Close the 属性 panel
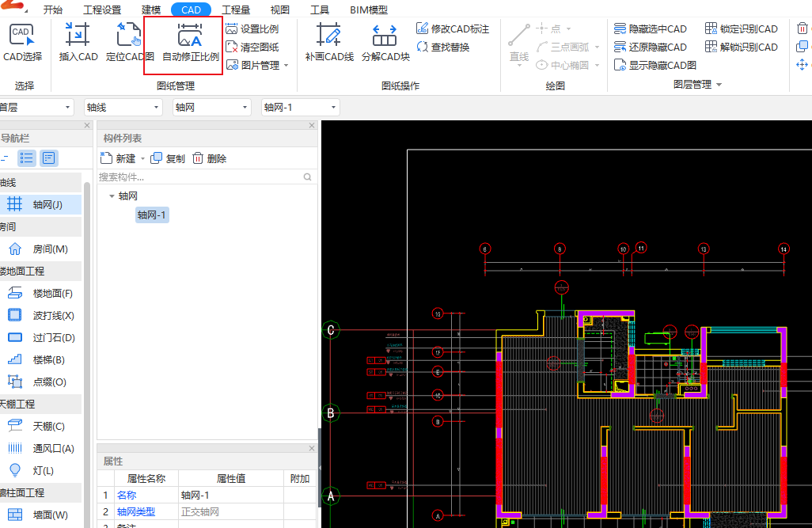 click(312, 448)
